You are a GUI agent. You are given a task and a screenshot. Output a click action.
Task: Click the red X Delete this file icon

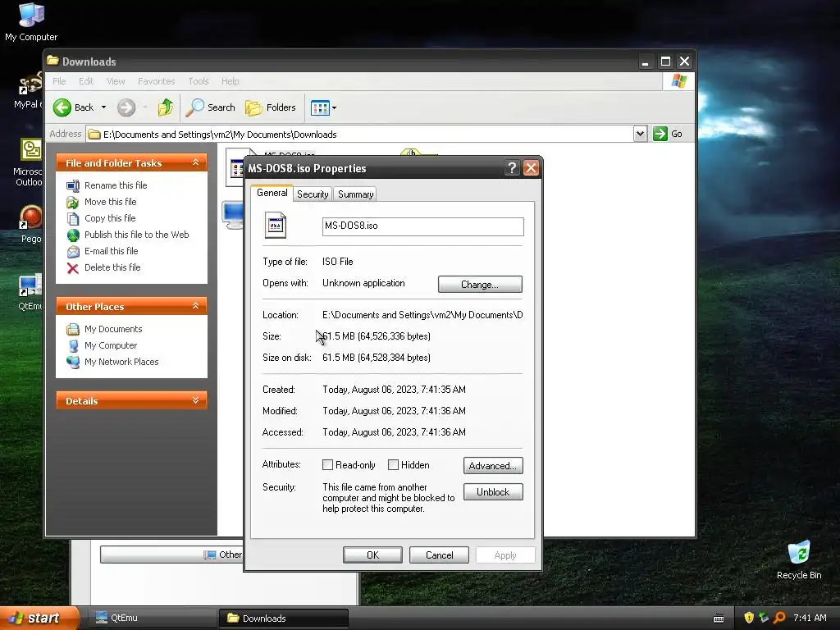pos(73,268)
